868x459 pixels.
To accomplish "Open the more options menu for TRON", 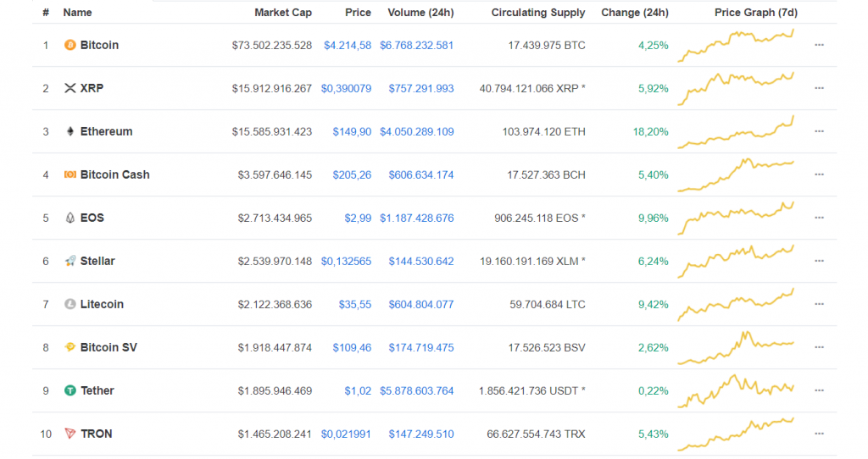I will 820,434.
